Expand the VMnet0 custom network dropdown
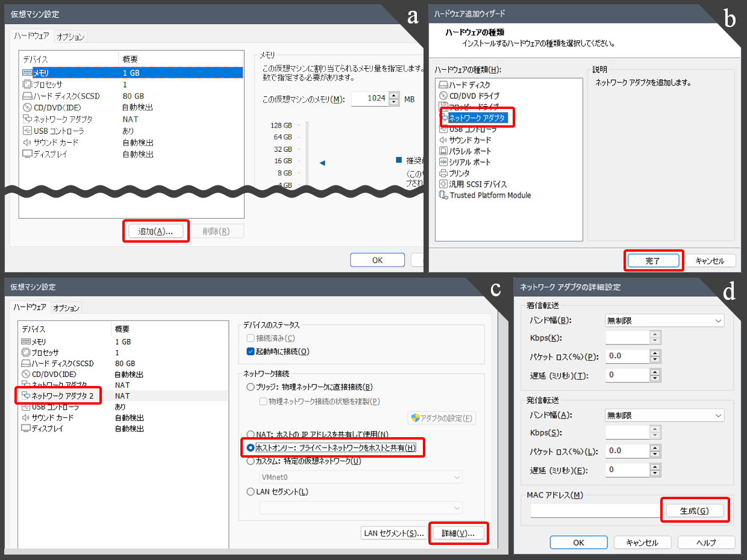Screen dimensions: 747x560 click(360, 477)
